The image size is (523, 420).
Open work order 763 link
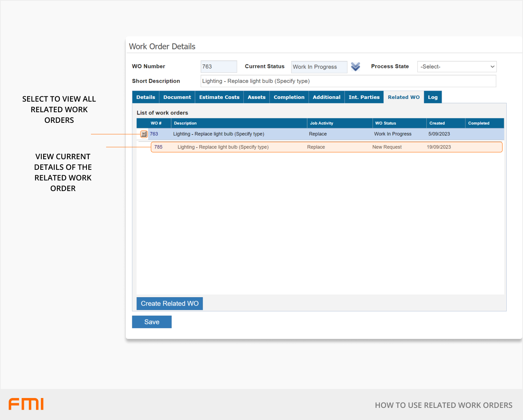(x=154, y=134)
